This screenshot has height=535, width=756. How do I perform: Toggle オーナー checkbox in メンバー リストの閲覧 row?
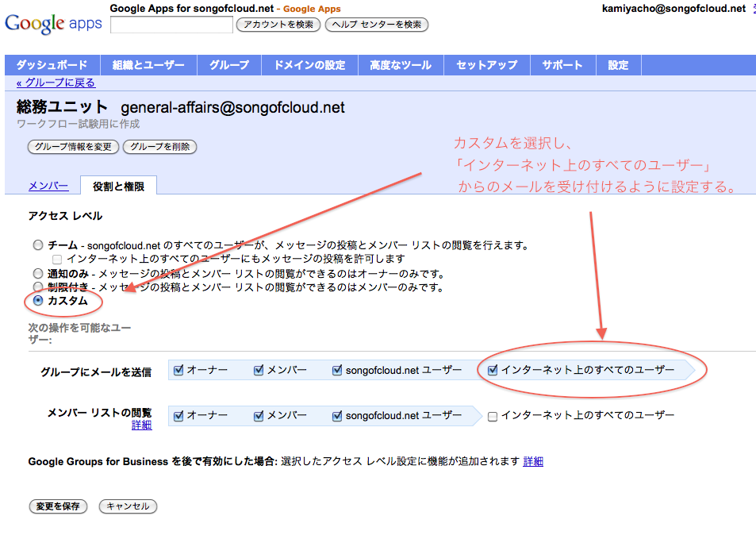coord(178,415)
